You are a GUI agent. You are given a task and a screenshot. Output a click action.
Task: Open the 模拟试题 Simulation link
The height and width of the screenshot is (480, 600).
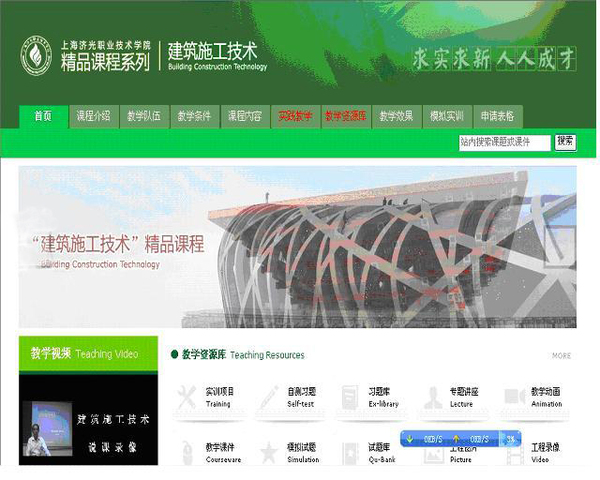303,453
